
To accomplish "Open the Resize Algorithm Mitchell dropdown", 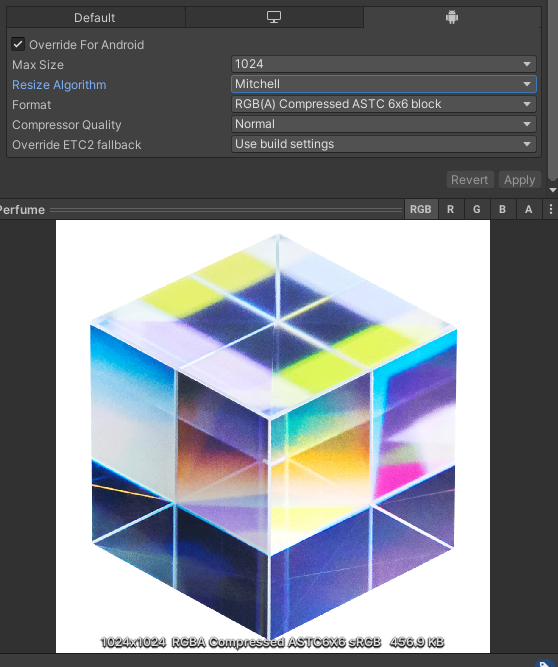I will pos(384,84).
